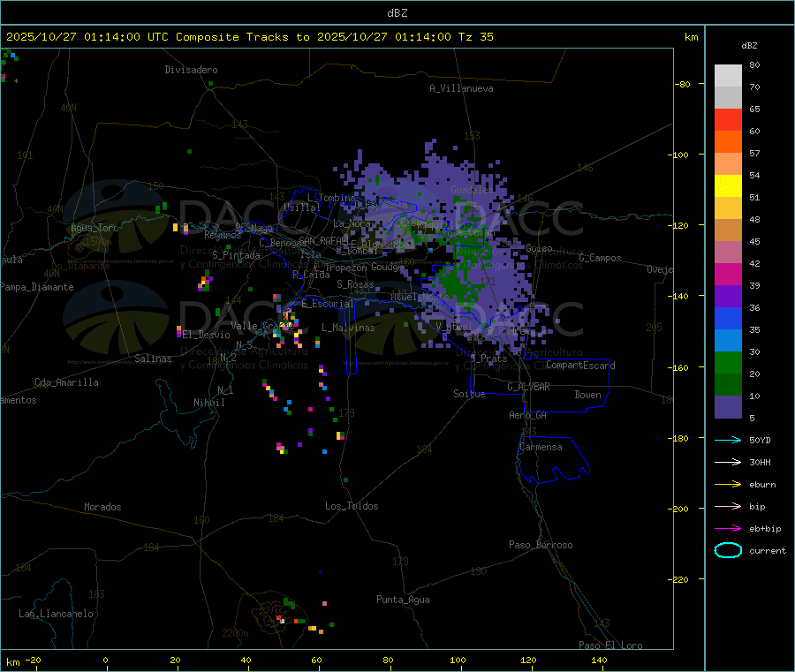Image resolution: width=795 pixels, height=672 pixels.
Task: Click the 'Cda_Amarilla' map label
Action: (66, 382)
